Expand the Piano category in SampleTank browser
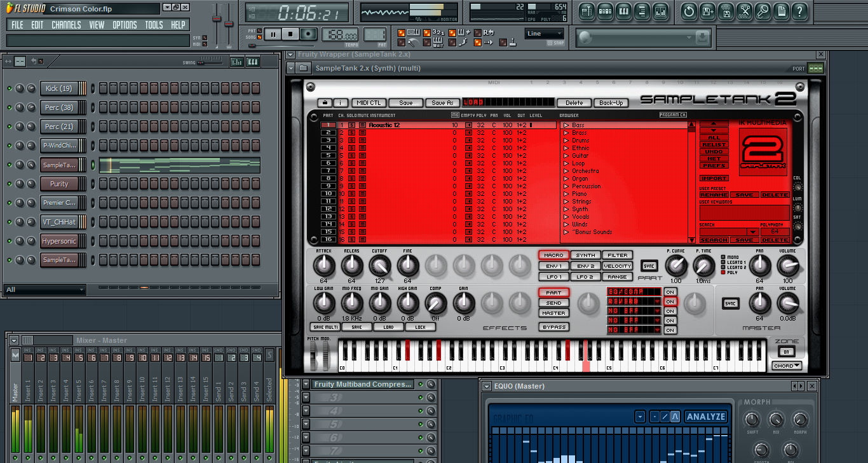The height and width of the screenshot is (463, 868). (x=566, y=194)
